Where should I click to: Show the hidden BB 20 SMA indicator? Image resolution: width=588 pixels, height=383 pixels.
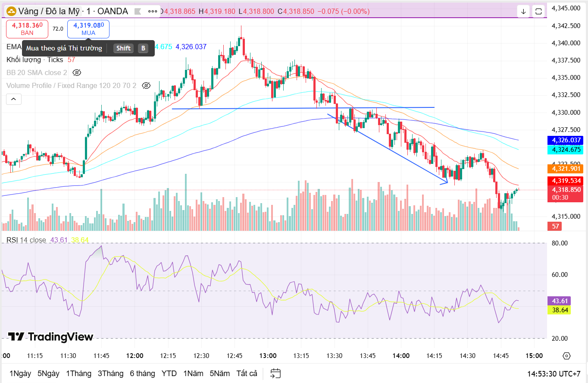coord(77,73)
